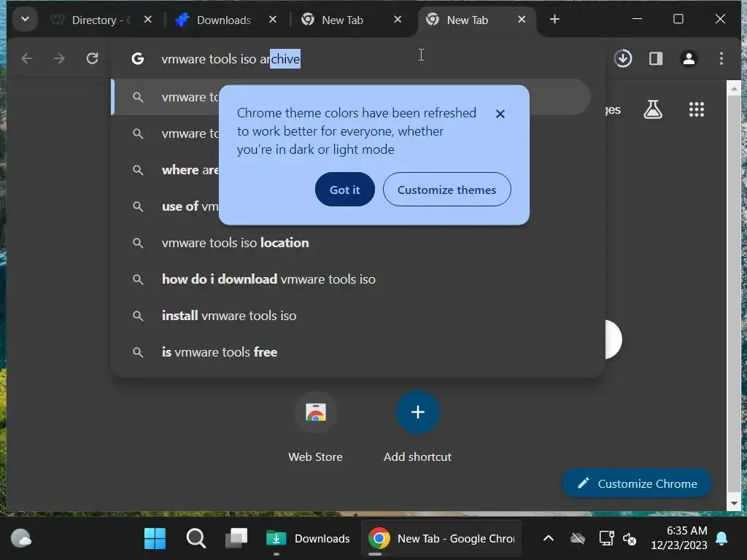The image size is (747, 560).
Task: Open the taskbar weather widget
Action: (x=21, y=539)
